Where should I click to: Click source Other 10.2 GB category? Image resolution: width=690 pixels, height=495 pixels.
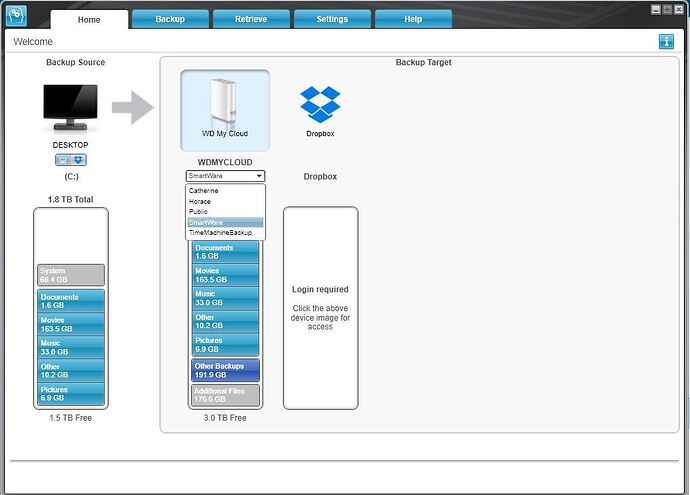click(71, 370)
